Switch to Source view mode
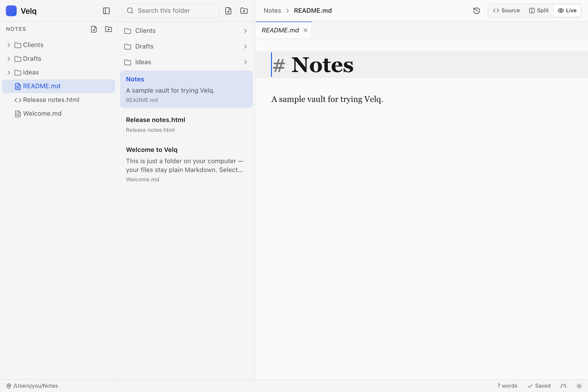Viewport: 588px width, 392px height. [x=506, y=11]
